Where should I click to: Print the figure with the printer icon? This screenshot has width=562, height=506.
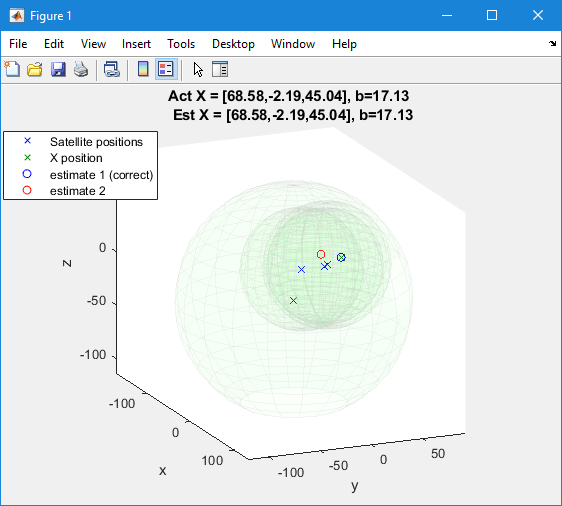click(81, 69)
